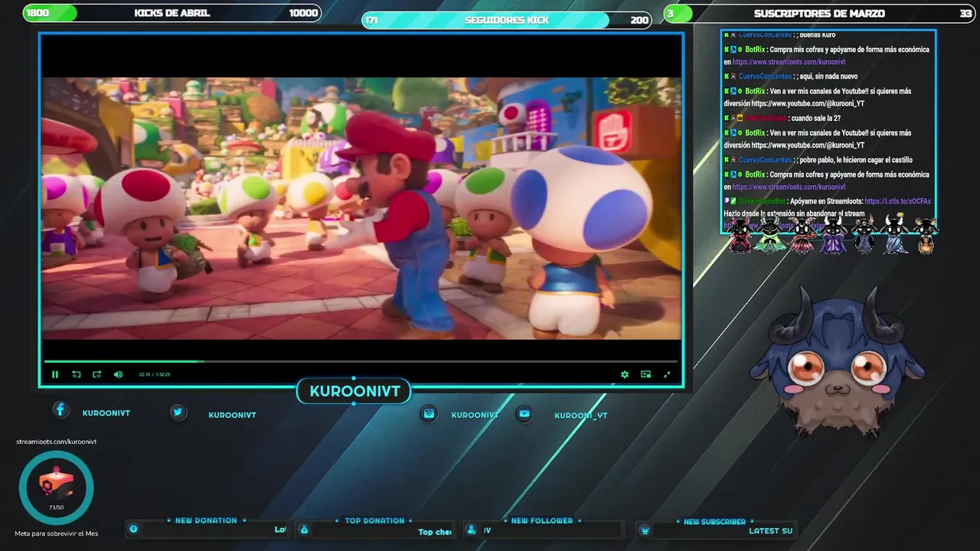Screen dimensions: 980x551
Task: Click the New Donation coin icon
Action: (133, 529)
